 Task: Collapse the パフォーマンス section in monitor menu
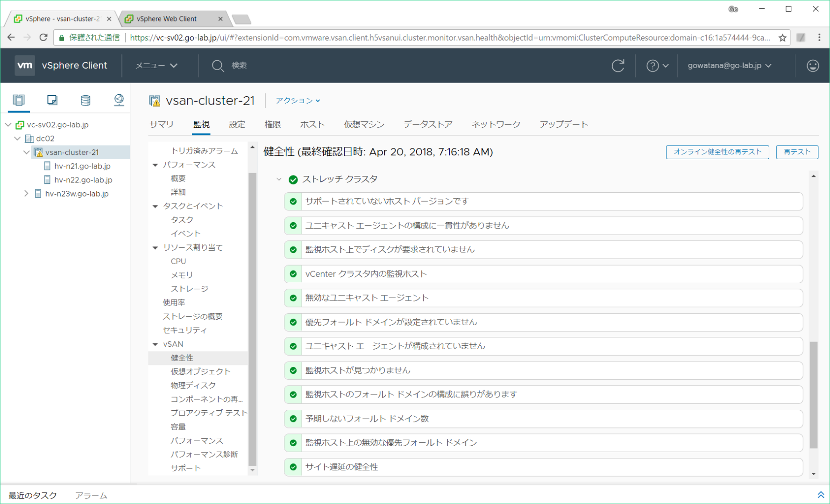pyautogui.click(x=156, y=165)
